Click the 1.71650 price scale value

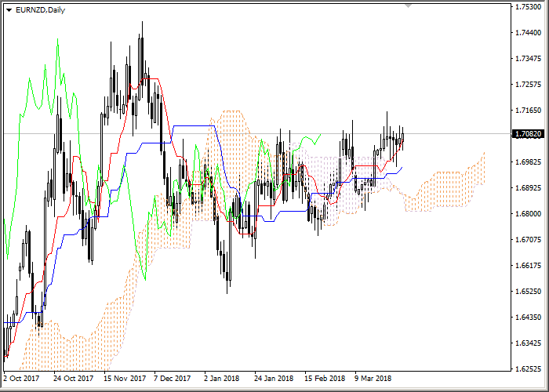click(529, 111)
